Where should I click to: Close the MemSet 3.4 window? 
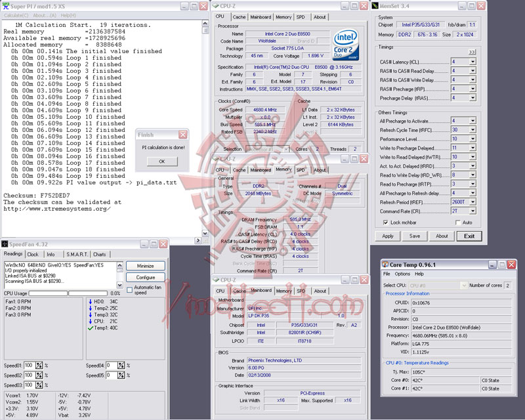(x=481, y=6)
